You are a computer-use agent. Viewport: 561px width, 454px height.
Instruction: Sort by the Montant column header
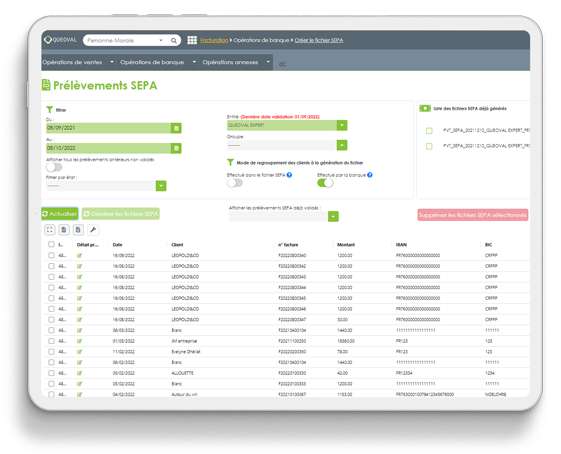(346, 245)
